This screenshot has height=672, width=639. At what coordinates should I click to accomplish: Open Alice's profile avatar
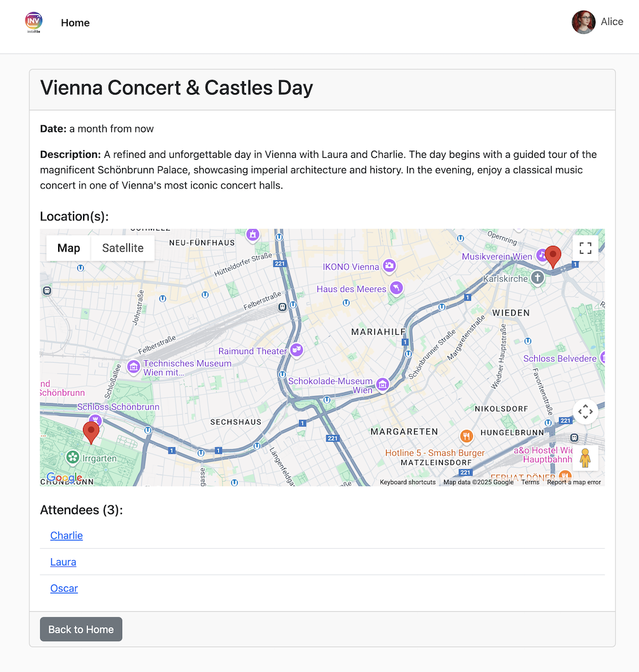tap(583, 22)
